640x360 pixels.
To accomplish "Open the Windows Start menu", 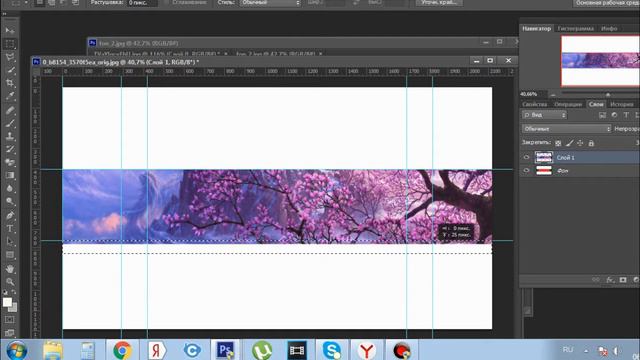I will click(x=16, y=351).
